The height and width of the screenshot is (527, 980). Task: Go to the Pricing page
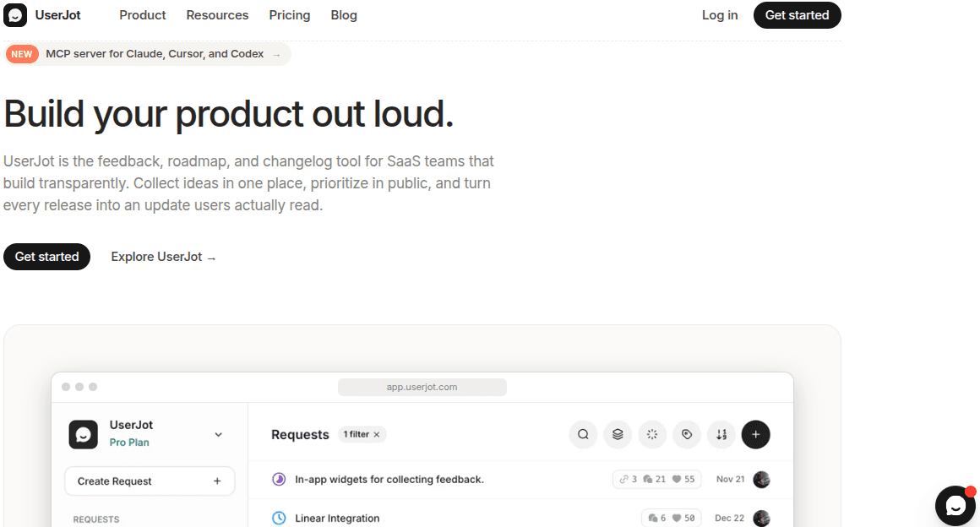coord(290,15)
